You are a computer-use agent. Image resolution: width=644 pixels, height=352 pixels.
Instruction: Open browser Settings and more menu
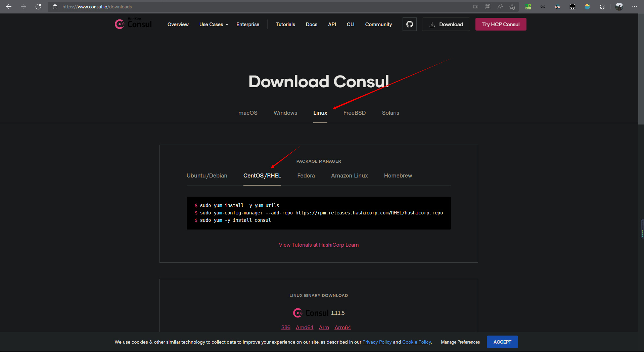point(634,7)
